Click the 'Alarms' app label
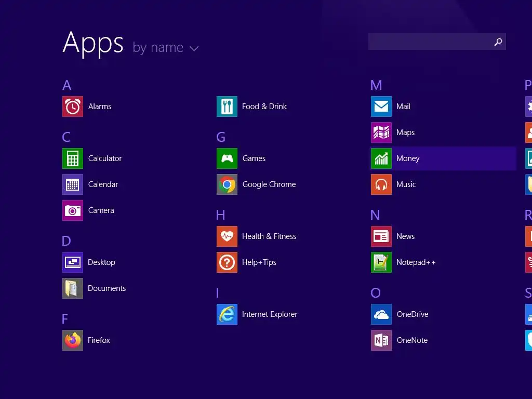The image size is (532, 399). click(100, 107)
